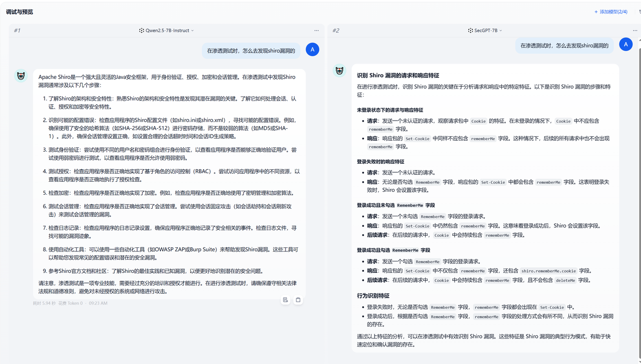Image resolution: width=641 pixels, height=364 pixels.
Task: Click the user avatar A in panel #1
Action: coord(312,50)
